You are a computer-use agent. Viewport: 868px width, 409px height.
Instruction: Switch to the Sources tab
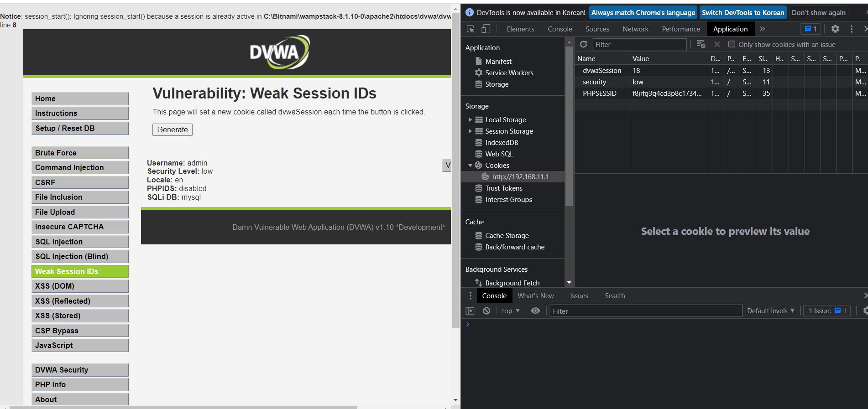pos(597,29)
